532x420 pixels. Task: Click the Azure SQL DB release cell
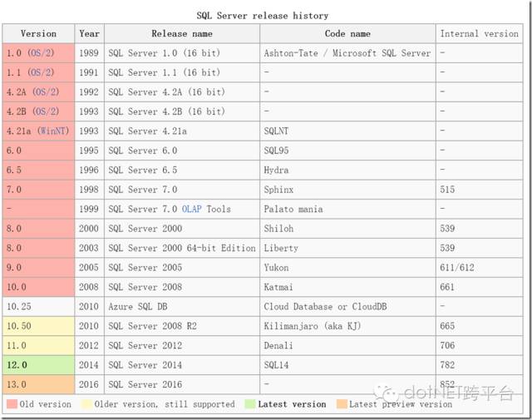[x=182, y=306]
